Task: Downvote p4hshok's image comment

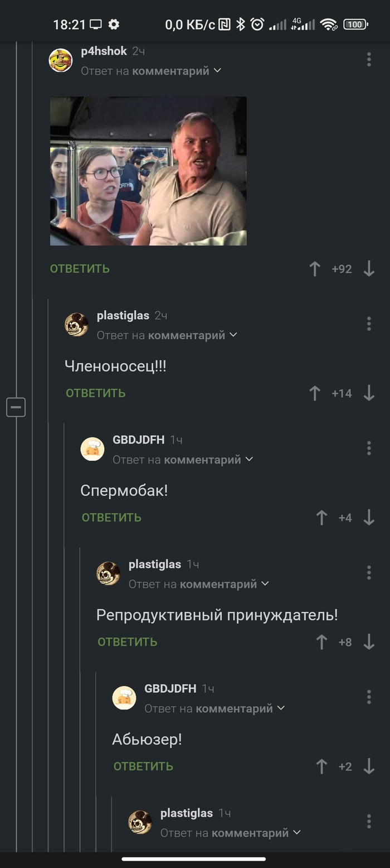Action: (x=369, y=269)
